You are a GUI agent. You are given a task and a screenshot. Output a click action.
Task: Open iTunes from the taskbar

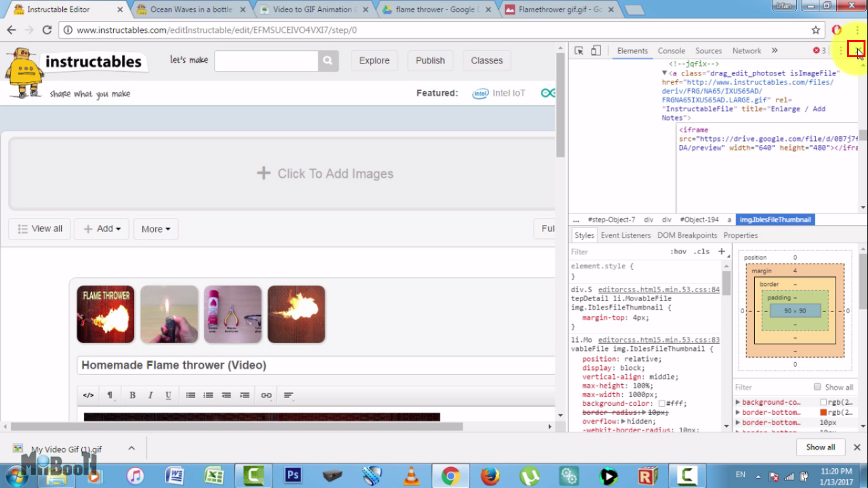click(135, 475)
